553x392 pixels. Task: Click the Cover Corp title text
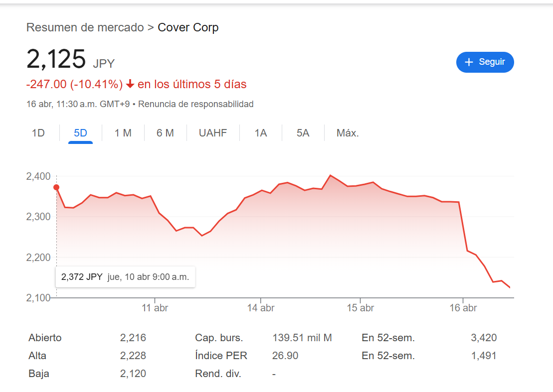(188, 27)
